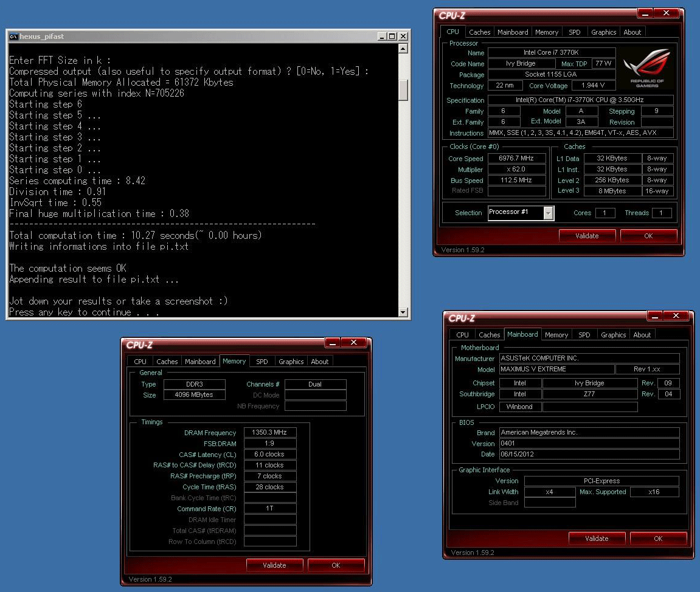This screenshot has height=592, width=700.
Task: Close the hexus_pifast console window
Action: 403,36
